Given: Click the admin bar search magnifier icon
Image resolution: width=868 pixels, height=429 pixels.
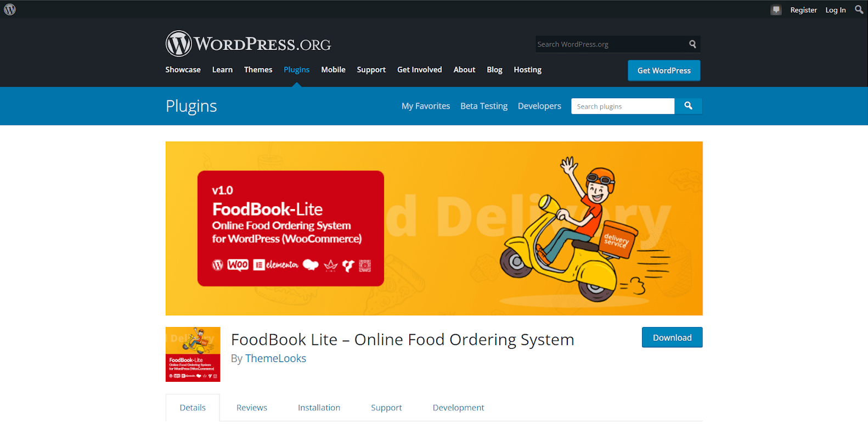Looking at the screenshot, I should [859, 9].
